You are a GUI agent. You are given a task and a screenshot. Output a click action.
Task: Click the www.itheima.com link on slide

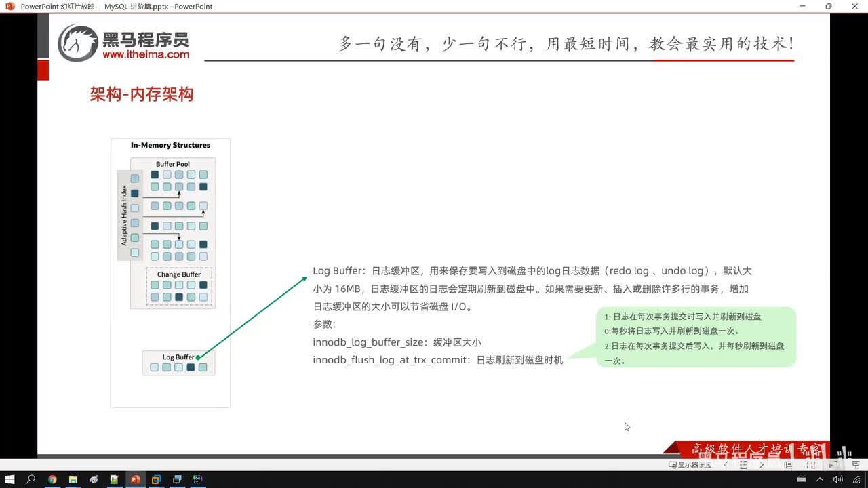point(146,54)
